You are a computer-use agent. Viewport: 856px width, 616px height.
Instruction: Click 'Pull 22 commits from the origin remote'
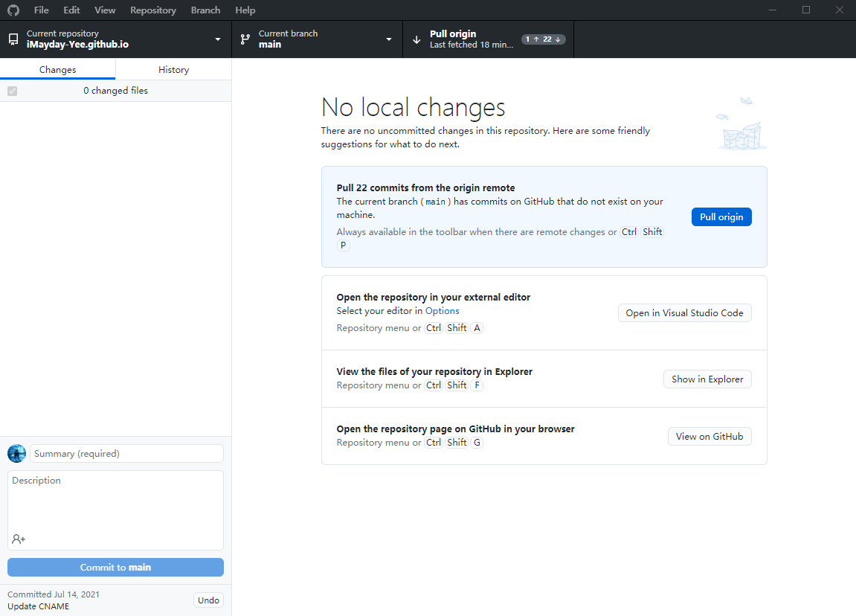coord(426,188)
